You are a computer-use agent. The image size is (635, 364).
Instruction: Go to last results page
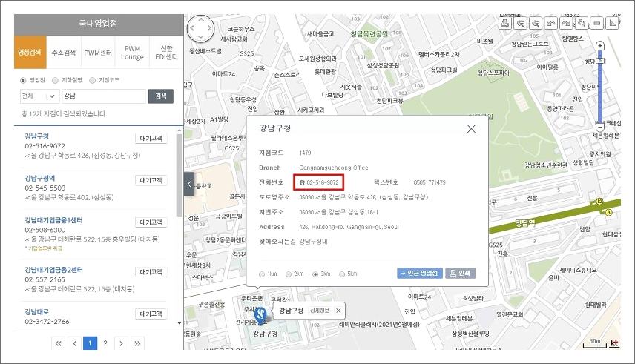click(137, 343)
